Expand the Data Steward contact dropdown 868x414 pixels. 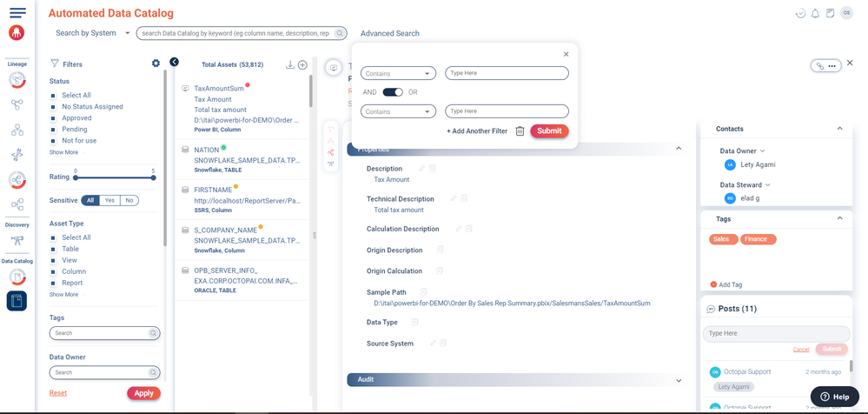point(767,184)
